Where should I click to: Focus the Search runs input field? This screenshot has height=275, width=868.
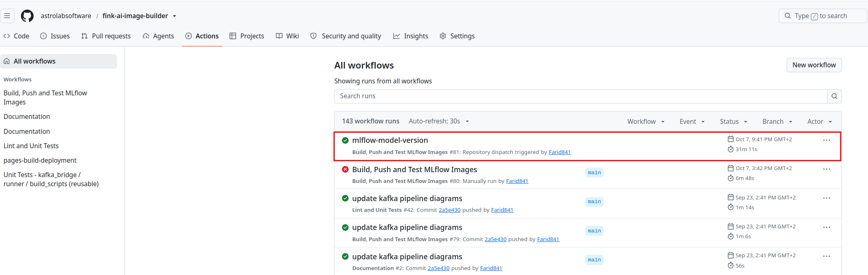[x=581, y=96]
